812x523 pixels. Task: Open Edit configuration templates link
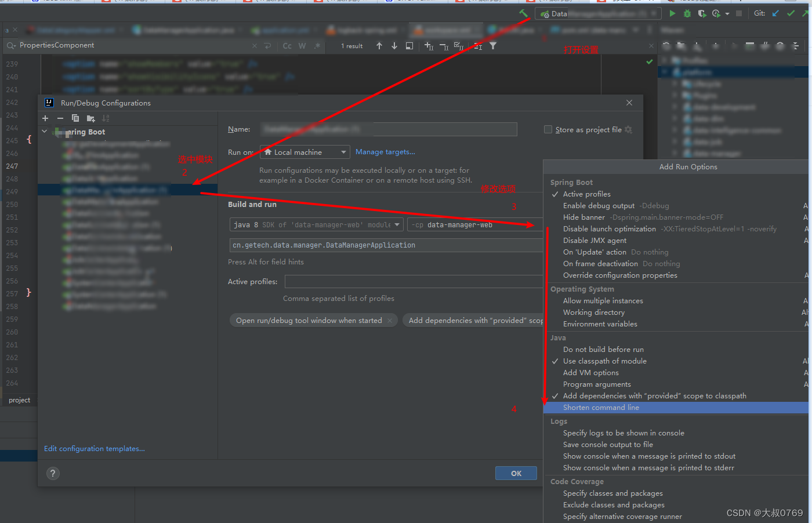(x=95, y=449)
